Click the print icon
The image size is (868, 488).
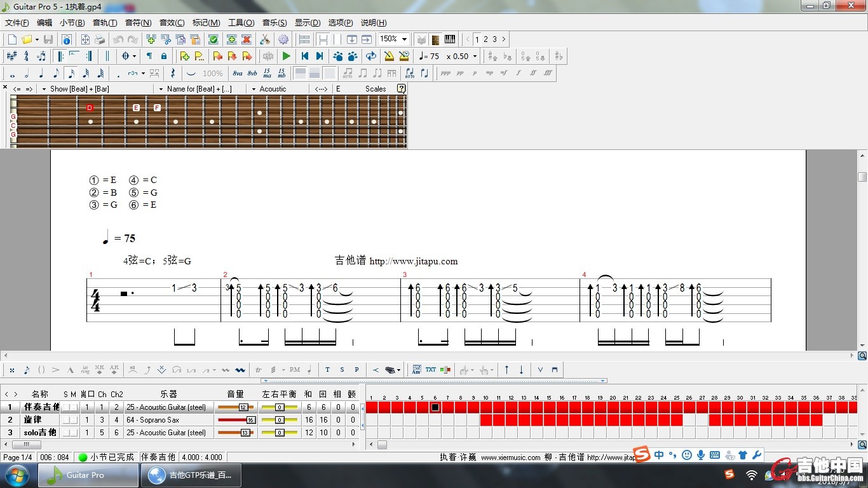[99, 39]
